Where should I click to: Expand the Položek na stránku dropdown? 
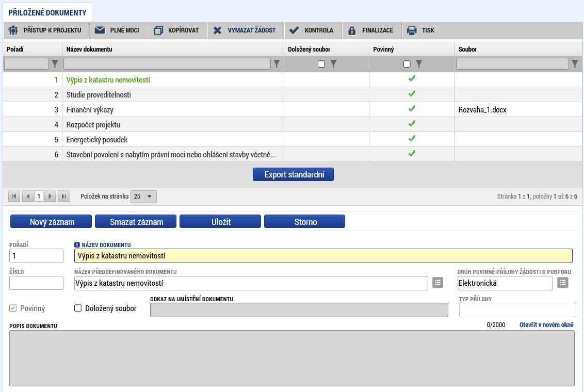[x=143, y=197]
